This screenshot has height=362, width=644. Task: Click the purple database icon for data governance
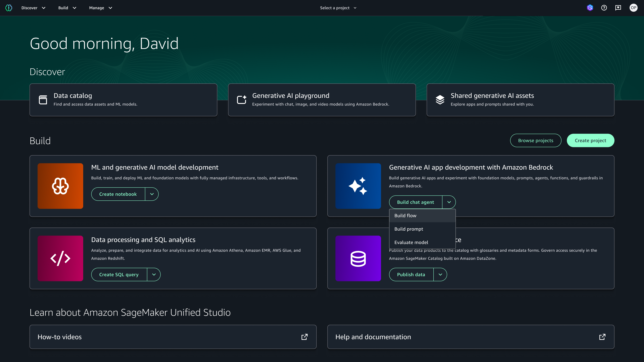358,258
